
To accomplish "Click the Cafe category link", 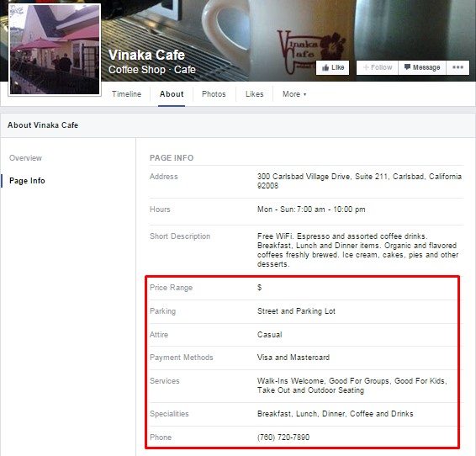I will tap(184, 70).
